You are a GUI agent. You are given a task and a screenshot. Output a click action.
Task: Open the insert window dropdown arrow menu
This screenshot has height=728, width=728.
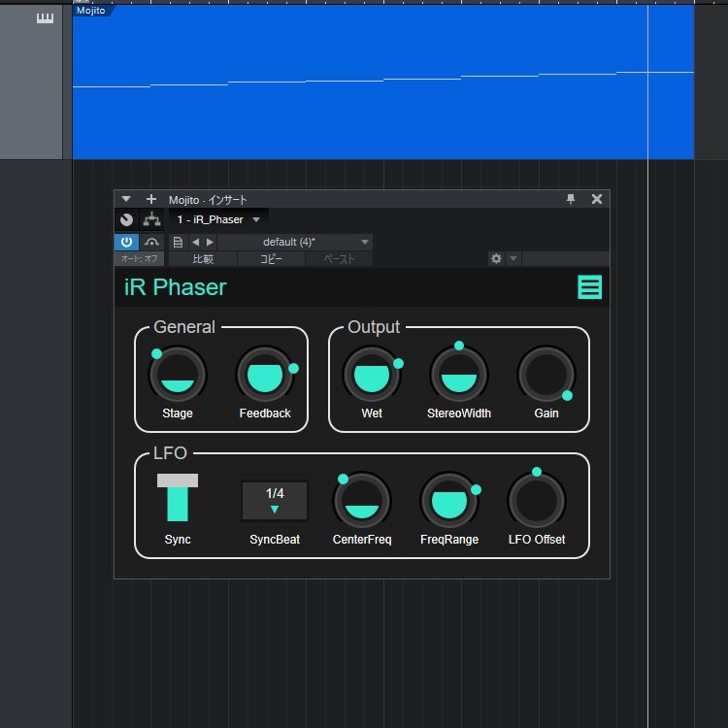click(x=126, y=199)
